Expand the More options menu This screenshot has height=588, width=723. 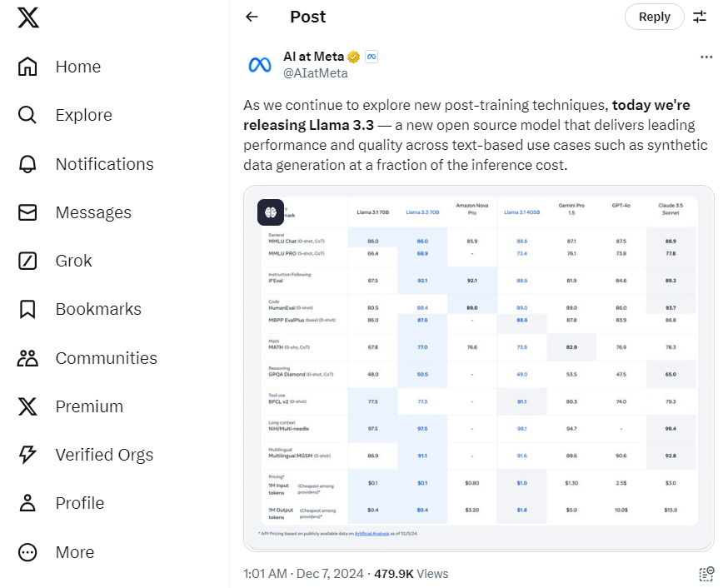[56, 552]
